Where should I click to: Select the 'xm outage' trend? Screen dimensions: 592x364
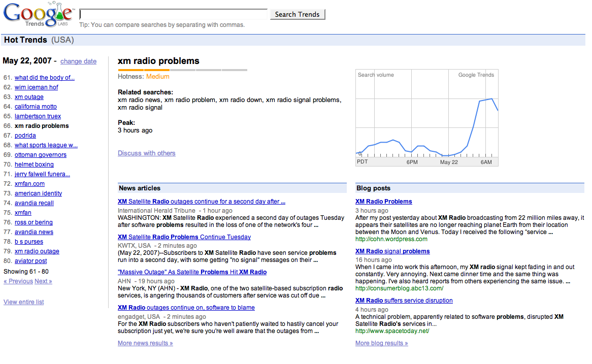point(29,97)
